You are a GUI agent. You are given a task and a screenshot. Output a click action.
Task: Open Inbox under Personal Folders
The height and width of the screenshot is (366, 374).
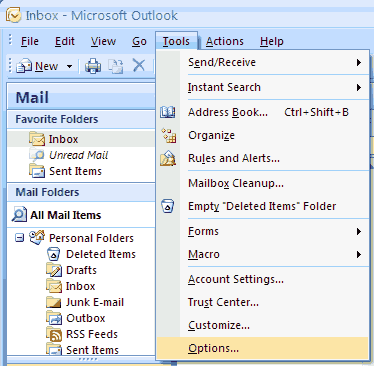coord(80,286)
